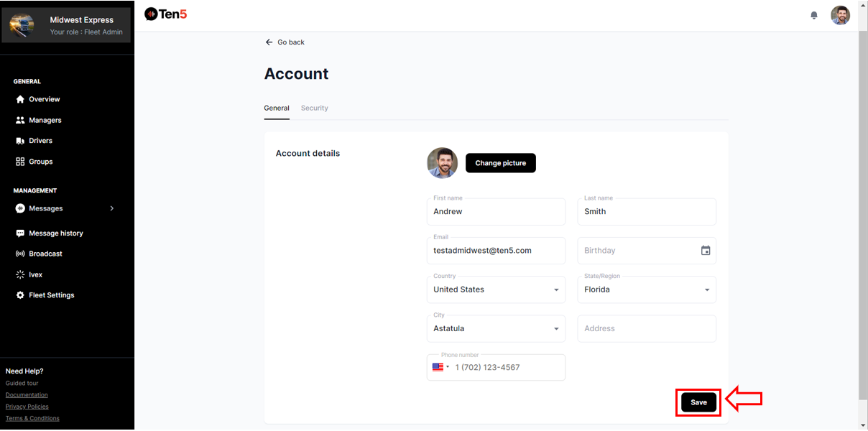Image resolution: width=868 pixels, height=431 pixels.
Task: Expand the City dropdown
Action: [496, 328]
